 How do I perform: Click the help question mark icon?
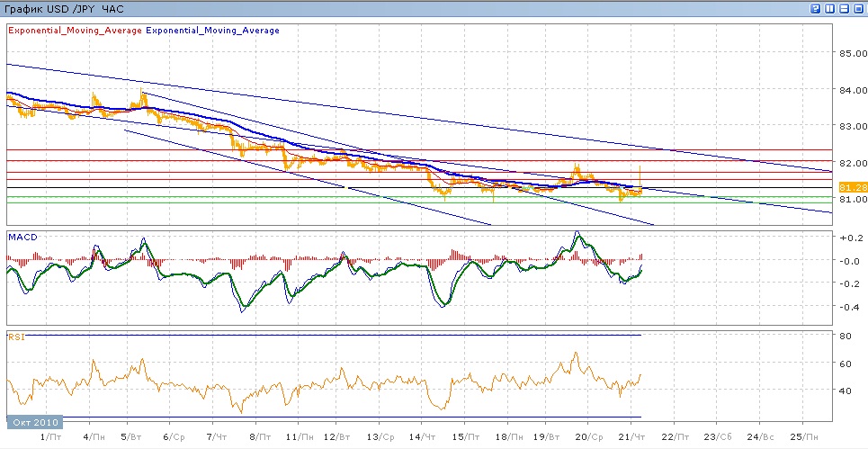816,8
